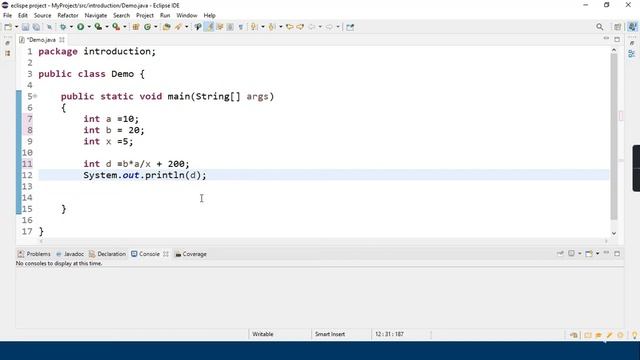
Task: Switch to the Problems tab
Action: coord(34,254)
